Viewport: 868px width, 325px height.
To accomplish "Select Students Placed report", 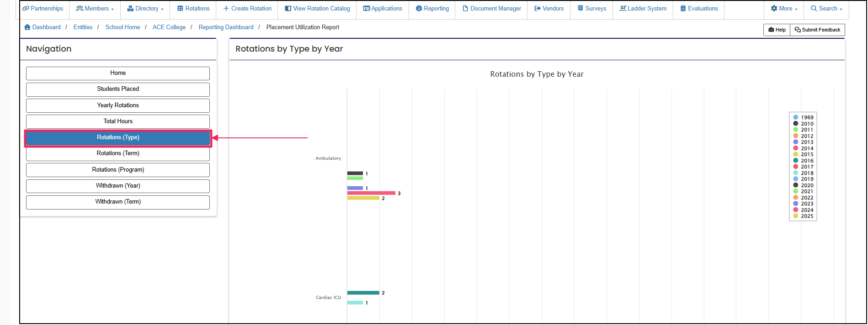I will (x=118, y=89).
